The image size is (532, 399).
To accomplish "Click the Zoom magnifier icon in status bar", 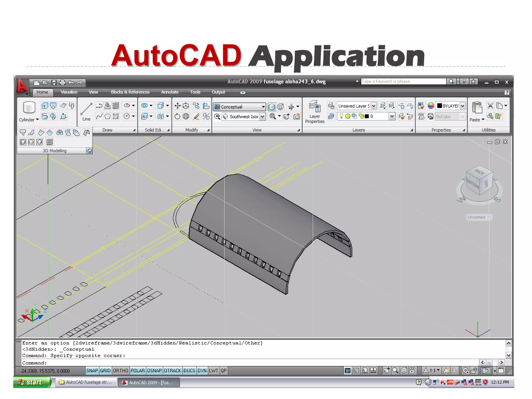I will tap(395, 370).
